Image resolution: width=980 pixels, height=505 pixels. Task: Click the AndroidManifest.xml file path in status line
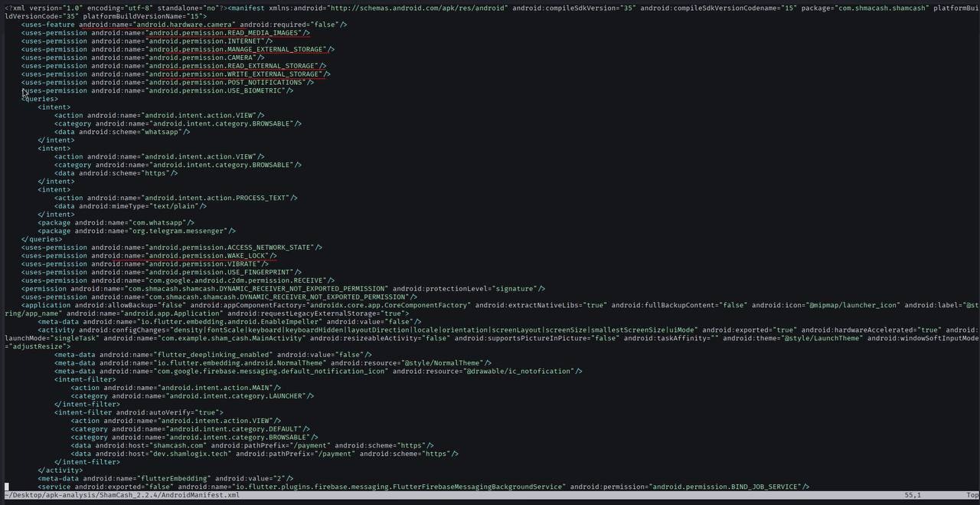click(x=122, y=496)
